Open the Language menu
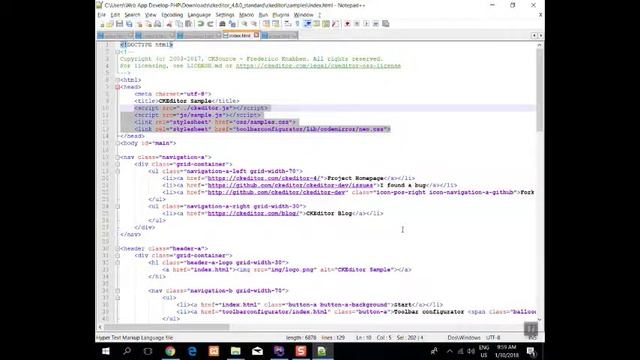640x360 pixels. tap(199, 15)
